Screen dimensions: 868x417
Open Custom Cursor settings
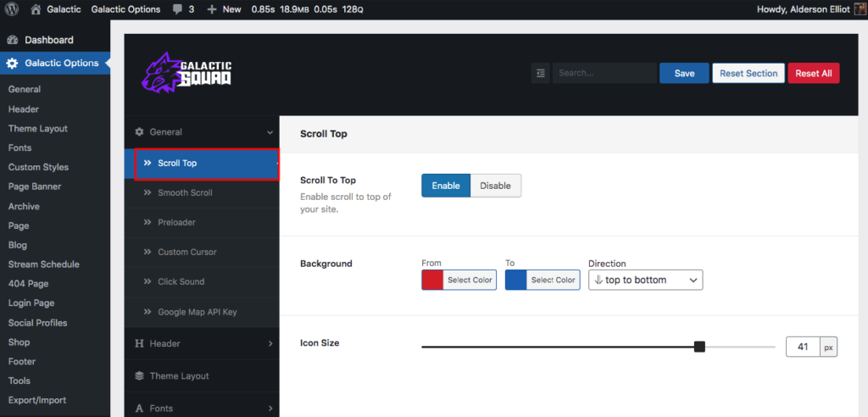tap(202, 252)
